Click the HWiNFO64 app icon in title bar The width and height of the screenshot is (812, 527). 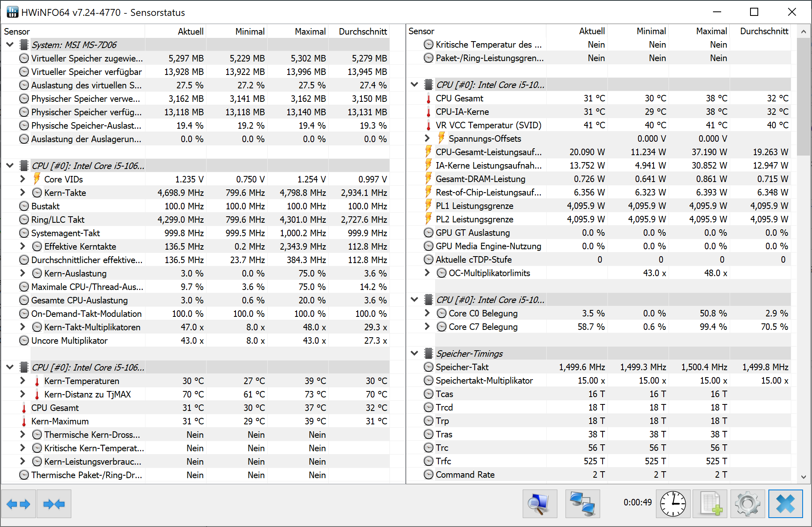13,12
